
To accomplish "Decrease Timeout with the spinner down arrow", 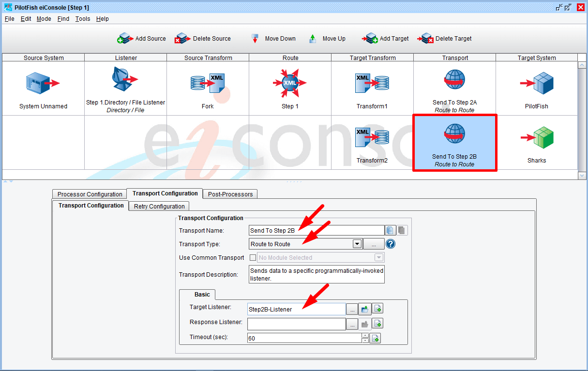I will tap(365, 341).
